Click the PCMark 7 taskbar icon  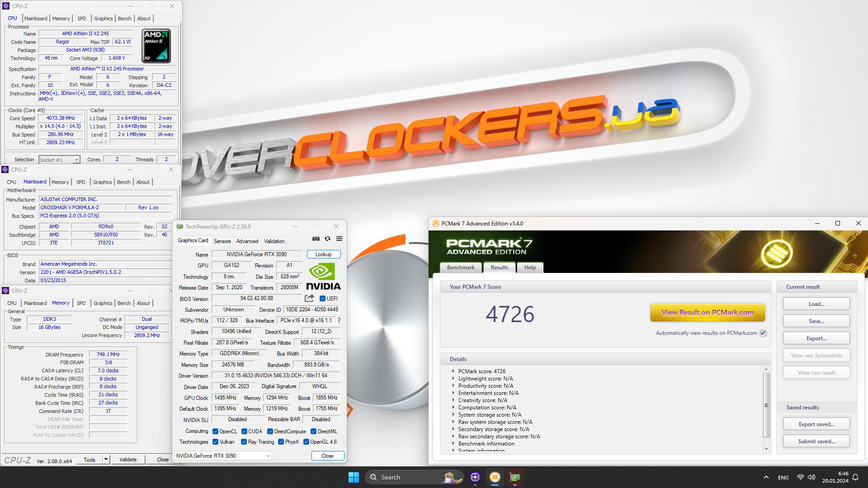click(x=495, y=477)
